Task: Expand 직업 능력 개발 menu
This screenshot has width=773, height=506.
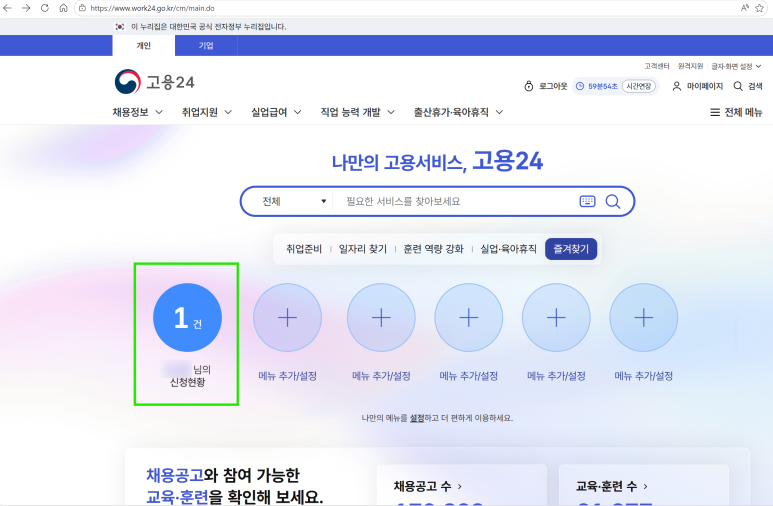Action: point(357,112)
